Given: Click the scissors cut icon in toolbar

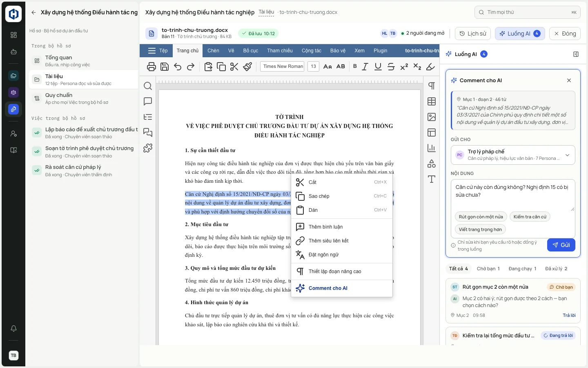Looking at the screenshot, I should click(x=234, y=67).
